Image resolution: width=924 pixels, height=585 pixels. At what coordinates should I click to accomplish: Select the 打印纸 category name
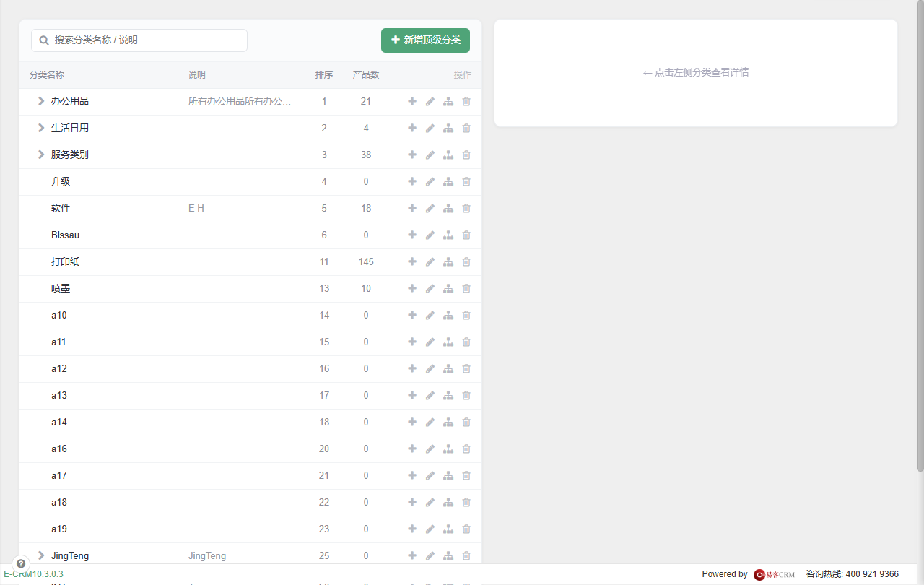66,261
